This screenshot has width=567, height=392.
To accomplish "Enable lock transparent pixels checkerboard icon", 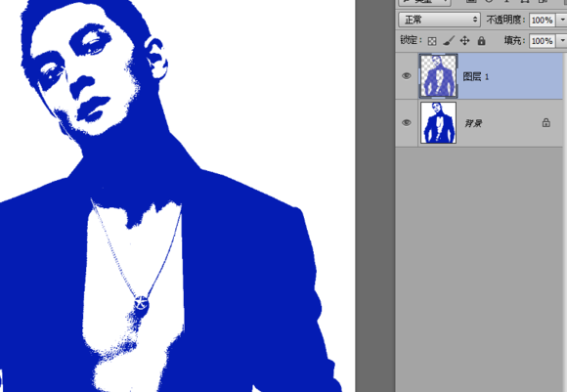I will (432, 41).
